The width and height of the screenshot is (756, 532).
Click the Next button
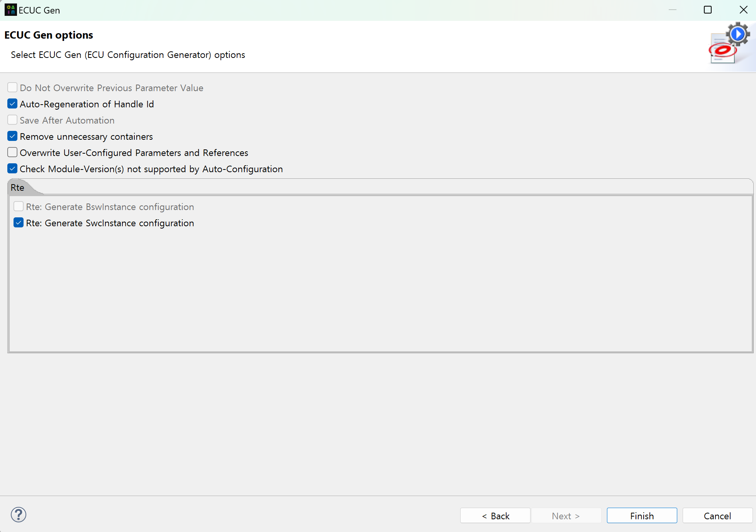pos(566,516)
